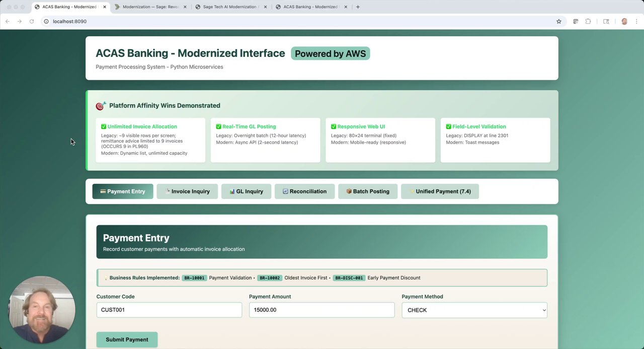644x349 pixels.
Task: Go back using the browser back arrow
Action: (7, 22)
